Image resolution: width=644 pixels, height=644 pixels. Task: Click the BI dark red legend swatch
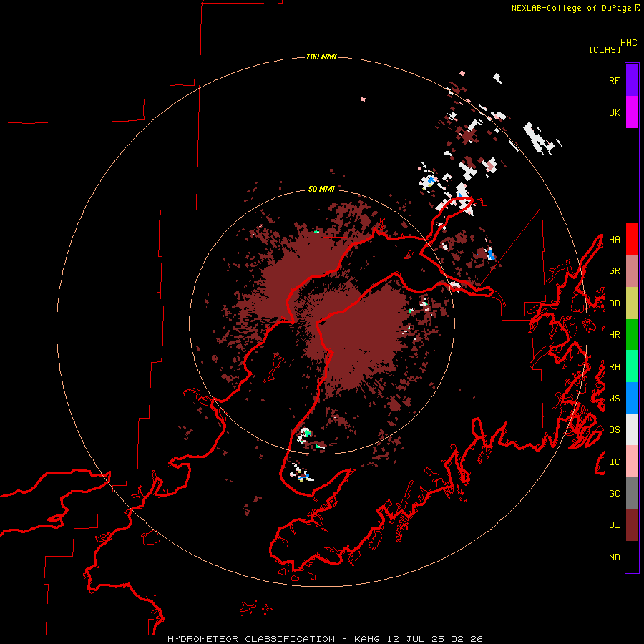point(632,525)
